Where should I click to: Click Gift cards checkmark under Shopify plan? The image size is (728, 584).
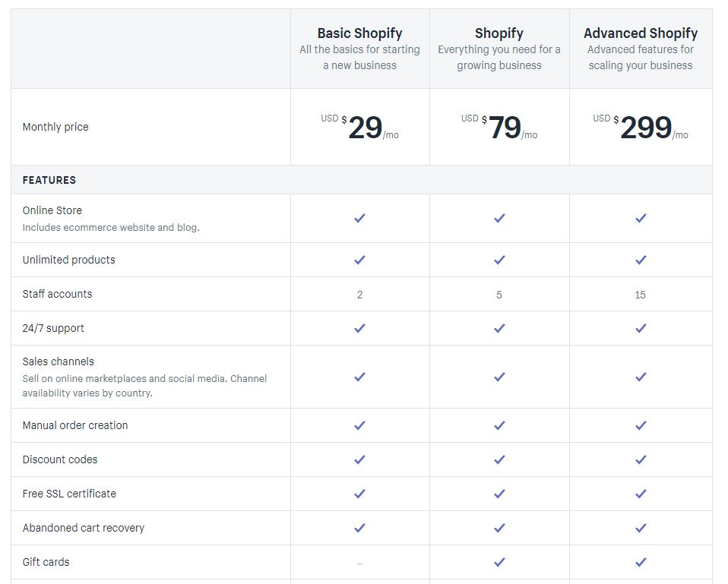pos(499,562)
